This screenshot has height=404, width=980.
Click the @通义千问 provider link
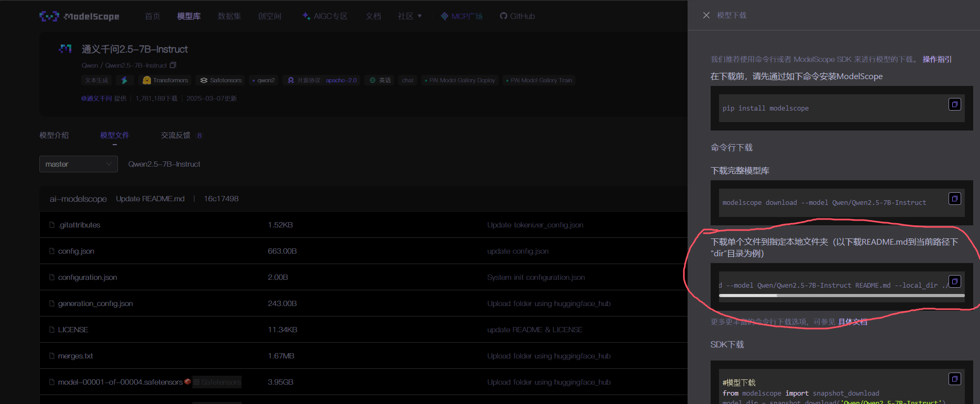point(96,99)
